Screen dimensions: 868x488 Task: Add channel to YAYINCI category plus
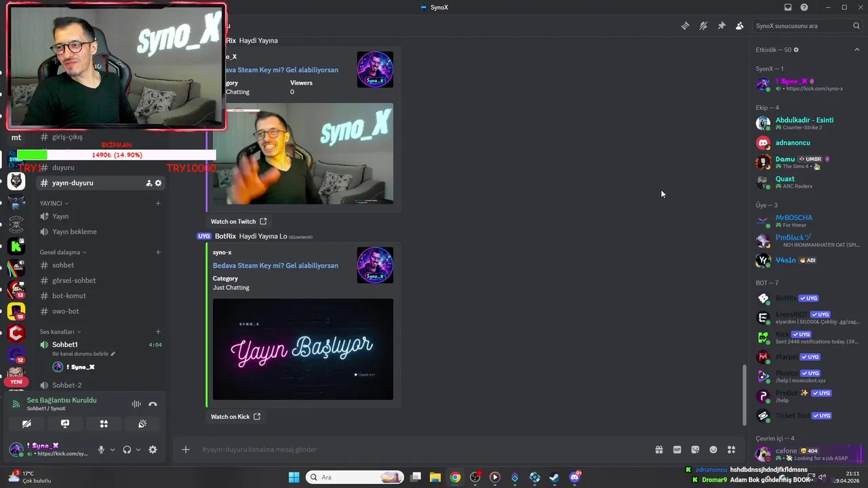(158, 203)
